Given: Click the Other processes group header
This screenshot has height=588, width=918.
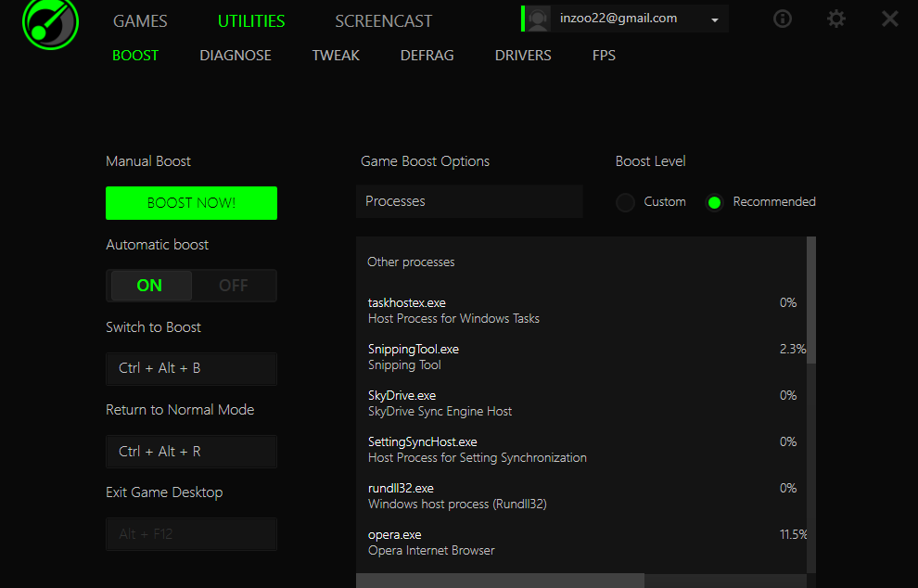Looking at the screenshot, I should (x=411, y=262).
